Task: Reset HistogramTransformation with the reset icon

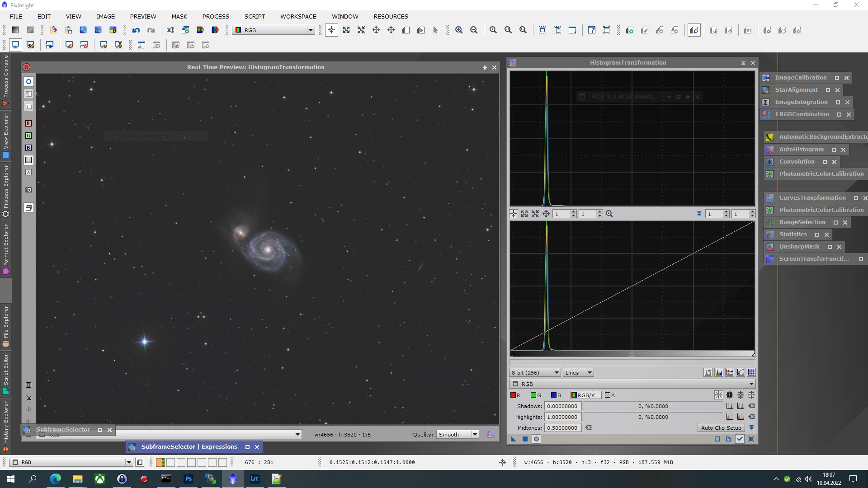Action: point(751,439)
